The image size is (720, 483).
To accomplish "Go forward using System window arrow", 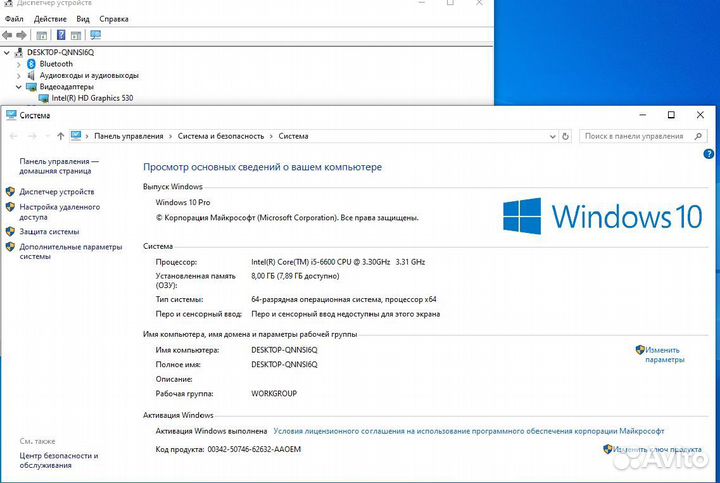I will point(32,136).
